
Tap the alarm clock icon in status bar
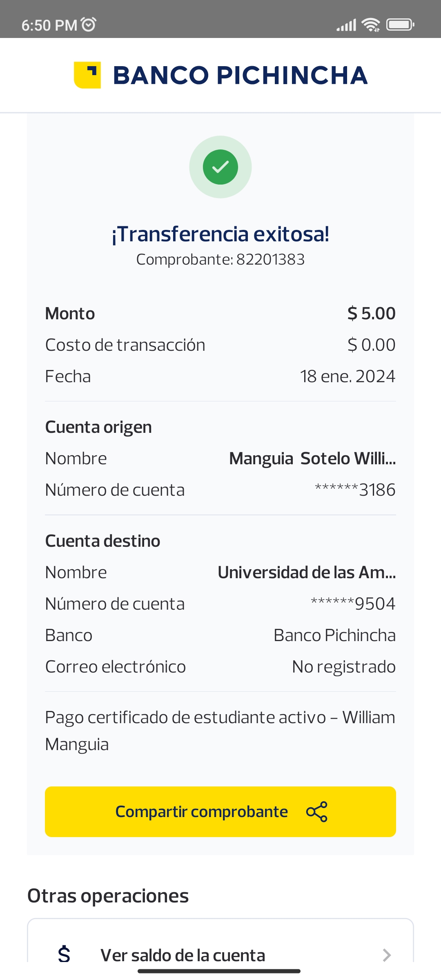89,24
